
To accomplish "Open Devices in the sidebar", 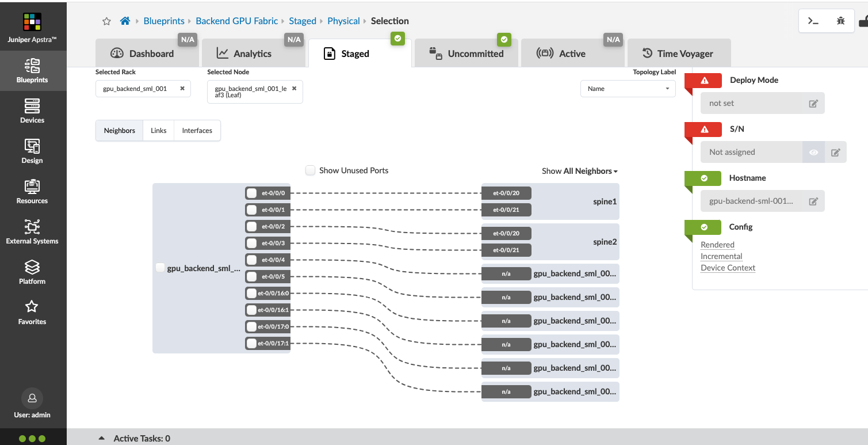I will pyautogui.click(x=32, y=111).
